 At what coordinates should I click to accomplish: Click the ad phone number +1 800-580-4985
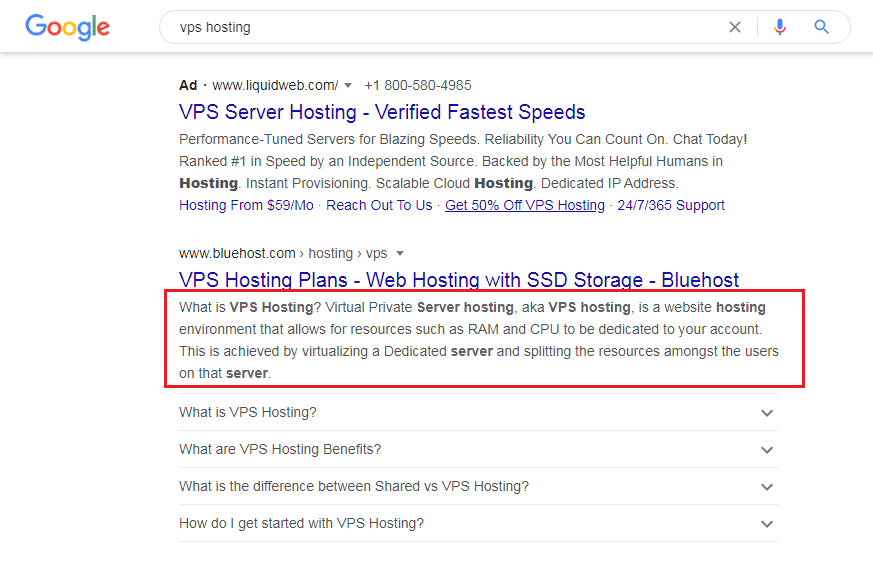pos(418,85)
